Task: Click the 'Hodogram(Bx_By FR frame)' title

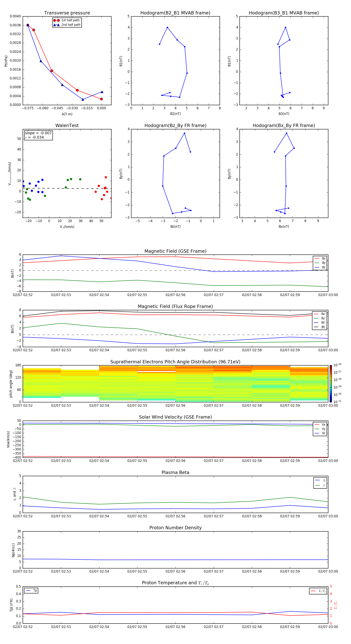Action: (284, 125)
